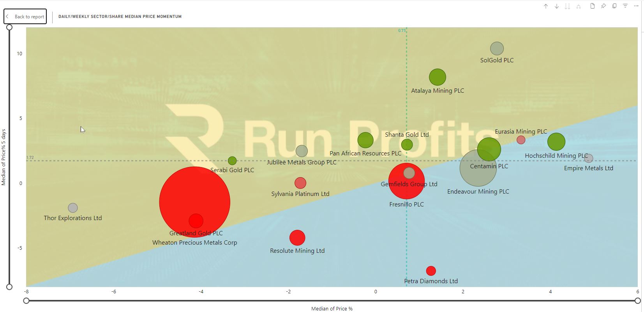
Task: Go to next hierarchy level with double arrows
Action: [x=568, y=6]
